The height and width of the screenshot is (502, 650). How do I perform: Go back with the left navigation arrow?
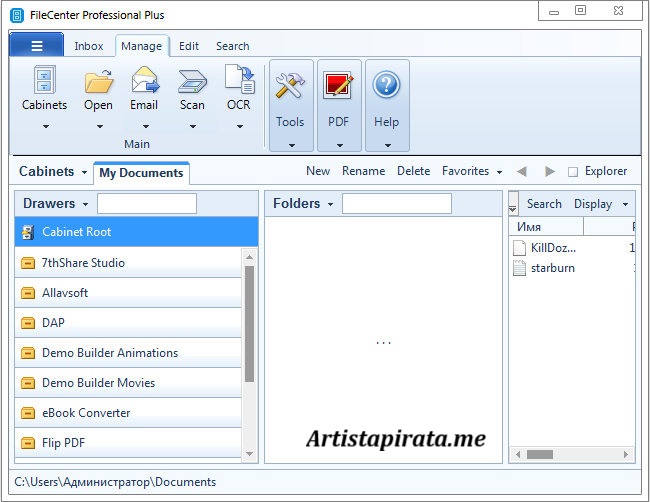[522, 171]
